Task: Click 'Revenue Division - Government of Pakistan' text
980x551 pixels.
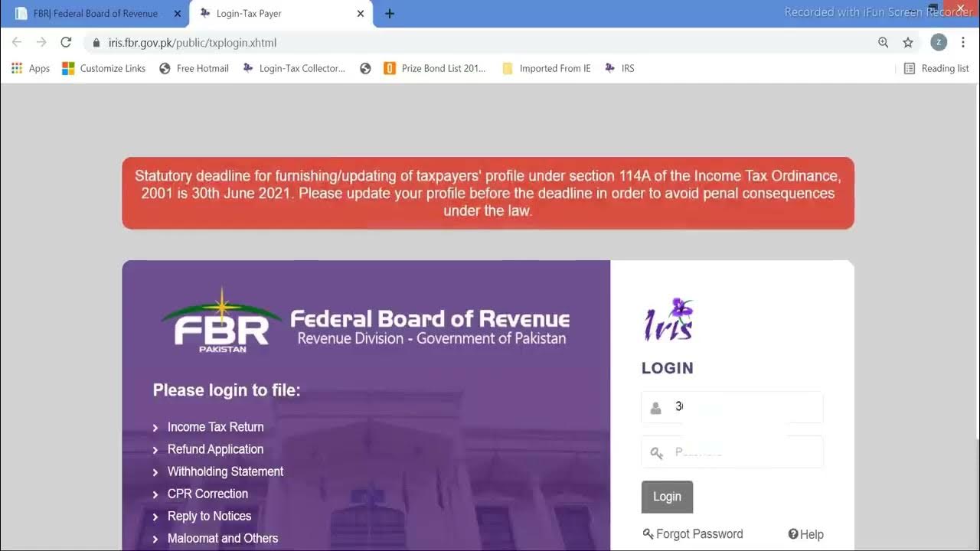Action: (x=432, y=338)
